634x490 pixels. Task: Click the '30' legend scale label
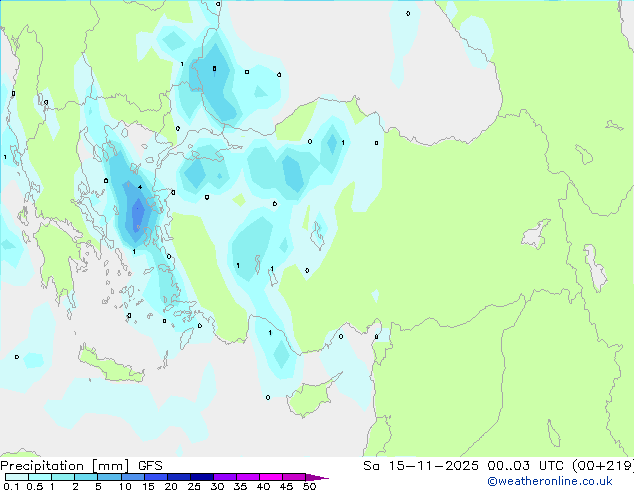tap(217, 486)
